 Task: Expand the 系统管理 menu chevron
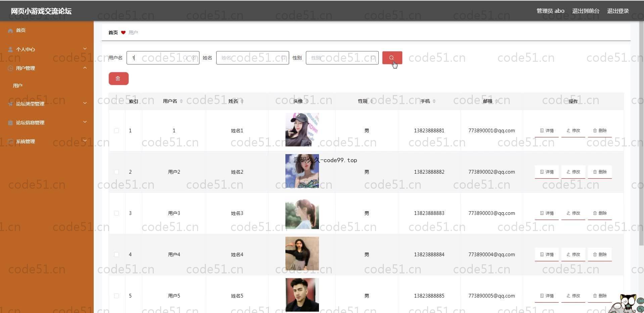[x=85, y=141]
